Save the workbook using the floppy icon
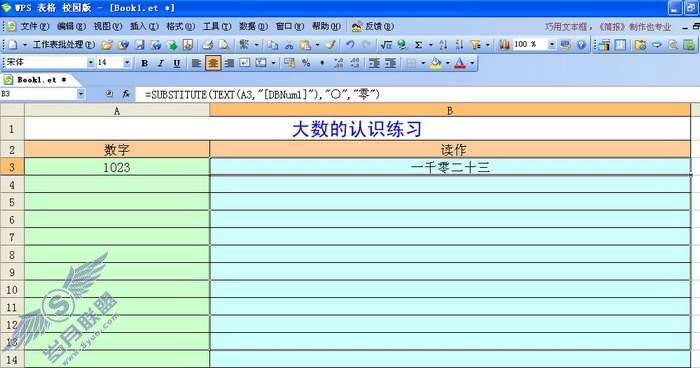700x368 pixels. click(x=140, y=45)
